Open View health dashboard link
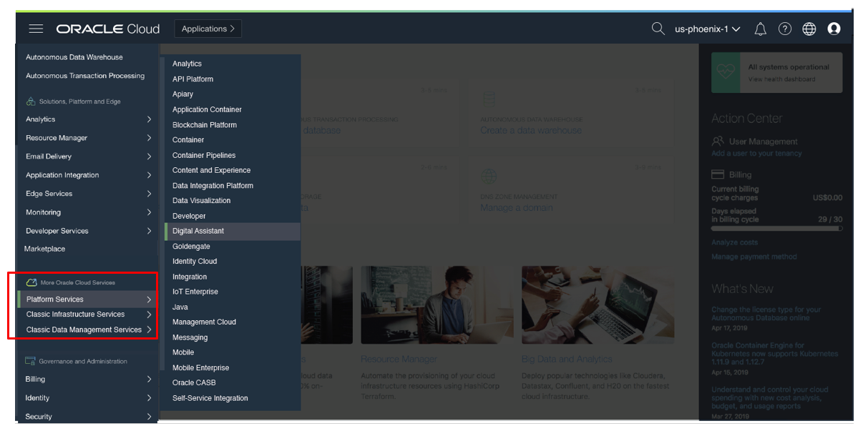868x426 pixels. tap(781, 79)
